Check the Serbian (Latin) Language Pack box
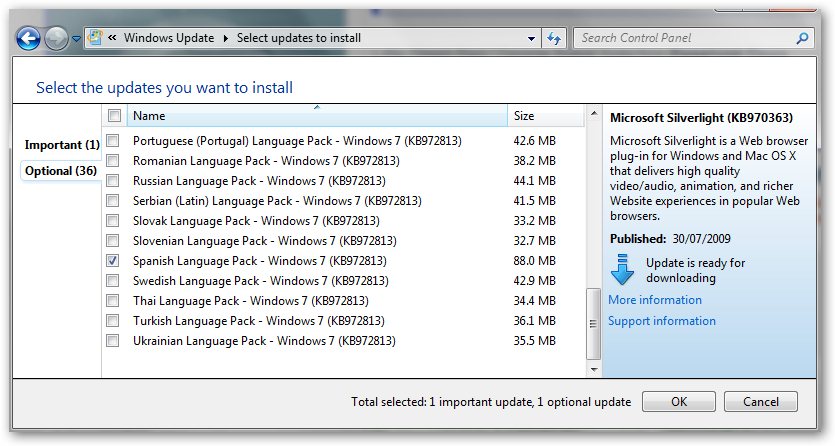The width and height of the screenshot is (835, 446). [x=112, y=201]
